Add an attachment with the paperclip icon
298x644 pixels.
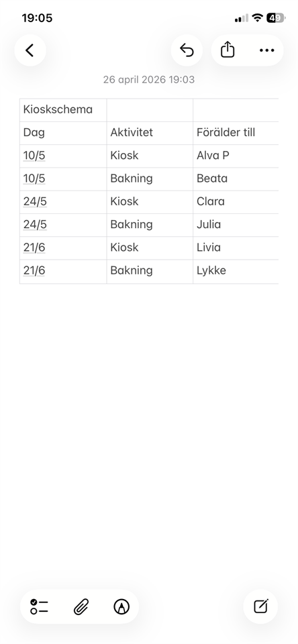[x=81, y=606]
